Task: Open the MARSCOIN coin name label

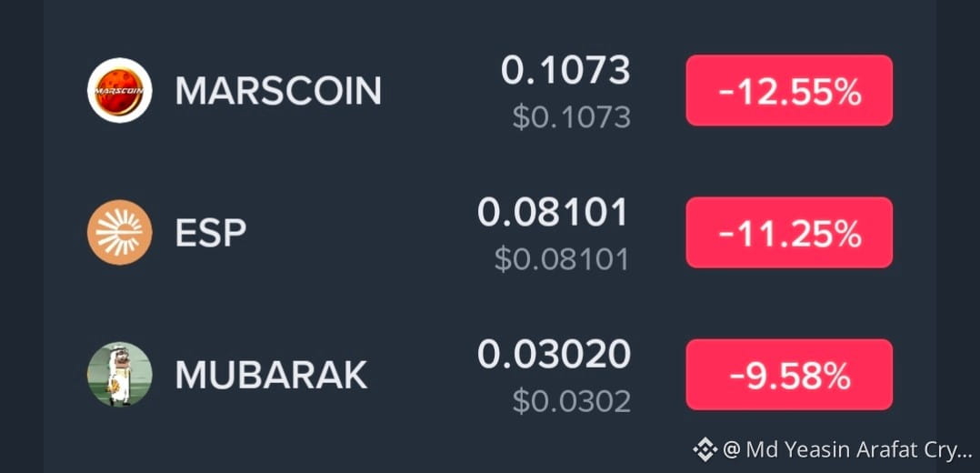Action: click(x=278, y=91)
